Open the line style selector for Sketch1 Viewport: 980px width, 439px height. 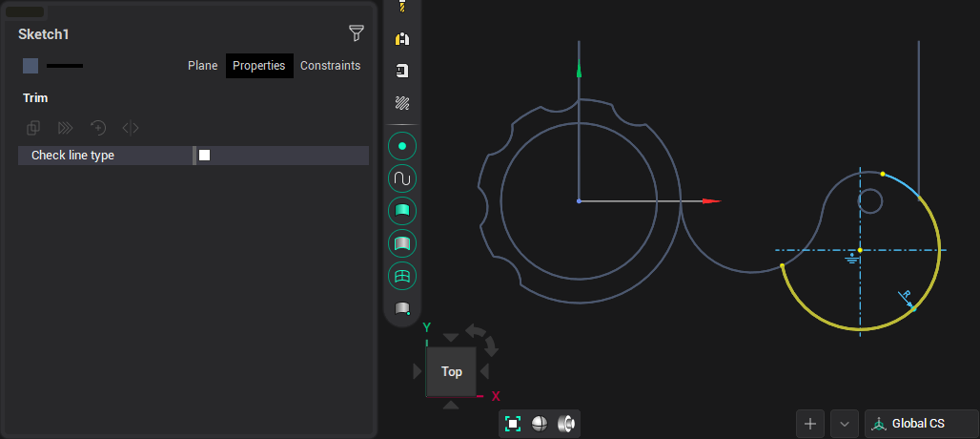(x=65, y=66)
